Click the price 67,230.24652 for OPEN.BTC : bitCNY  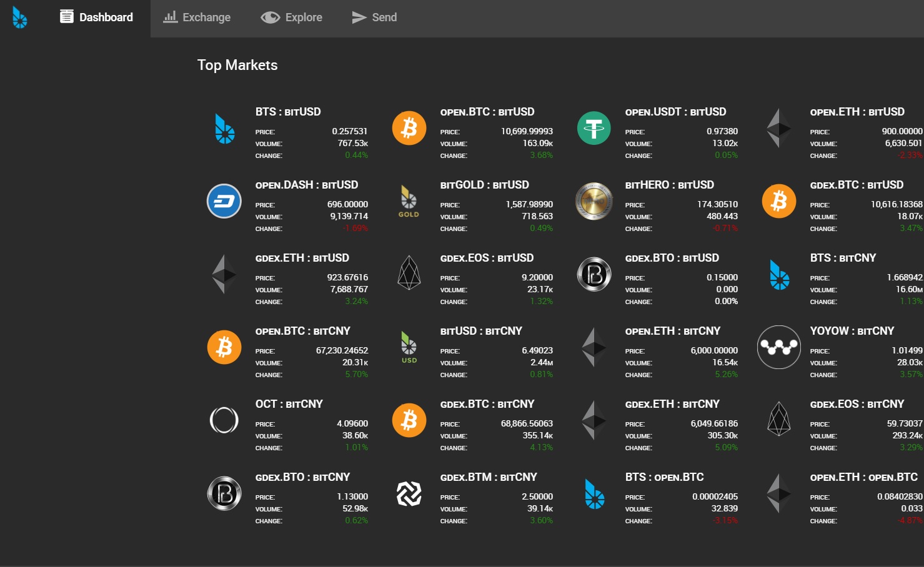[342, 350]
